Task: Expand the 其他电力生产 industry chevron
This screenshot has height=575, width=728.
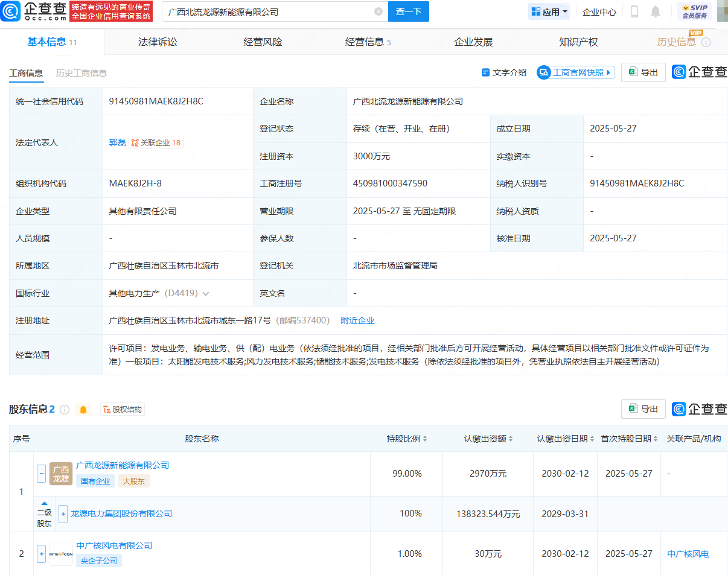Action: 206,294
